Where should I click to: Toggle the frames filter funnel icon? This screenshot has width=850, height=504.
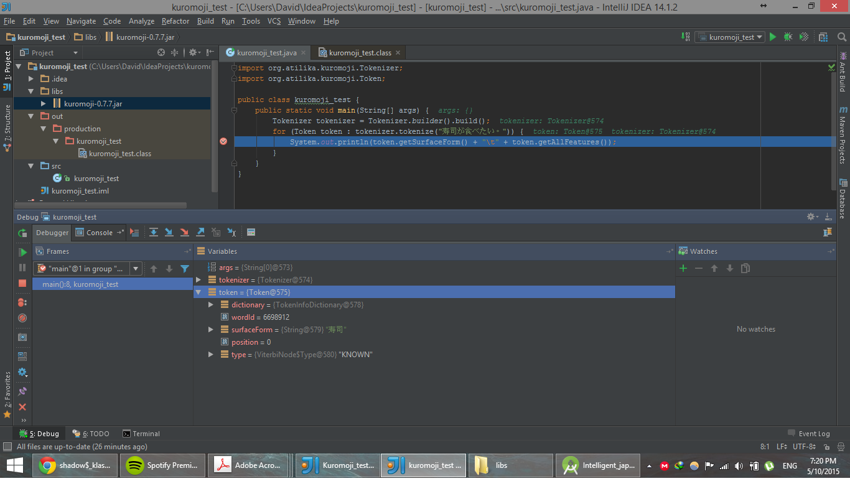point(185,269)
